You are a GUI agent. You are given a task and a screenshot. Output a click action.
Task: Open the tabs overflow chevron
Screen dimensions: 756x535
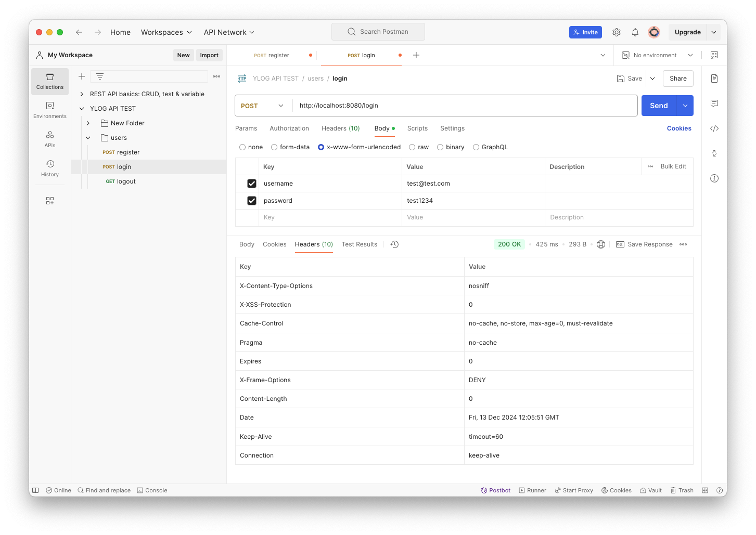point(603,55)
